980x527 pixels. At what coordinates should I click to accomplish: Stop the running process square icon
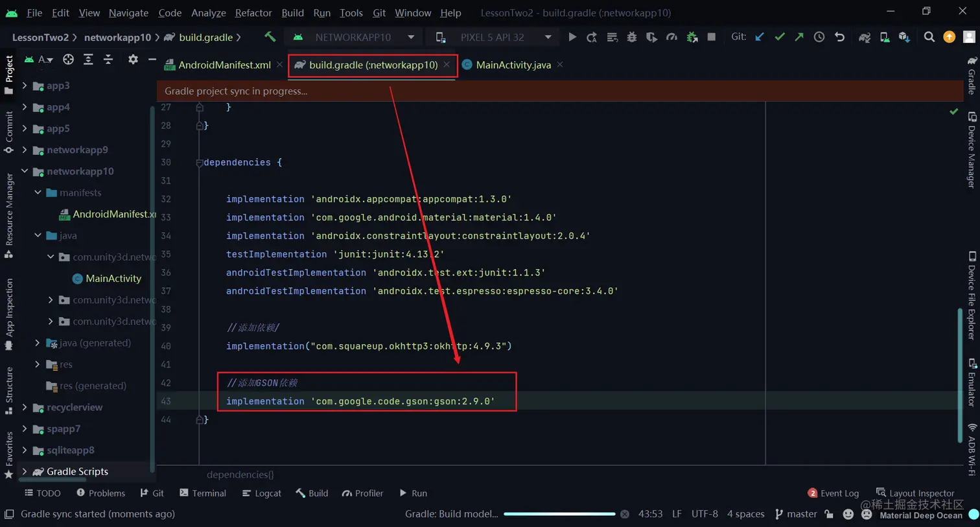pos(712,37)
